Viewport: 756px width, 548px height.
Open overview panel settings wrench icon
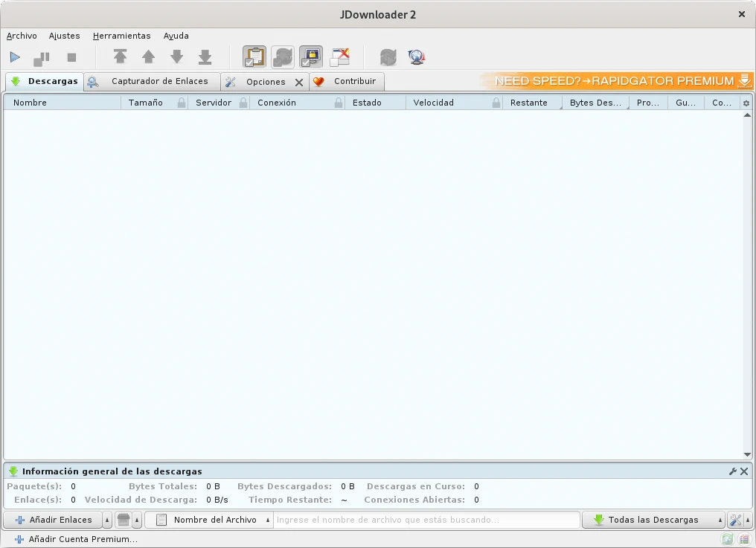(x=733, y=471)
